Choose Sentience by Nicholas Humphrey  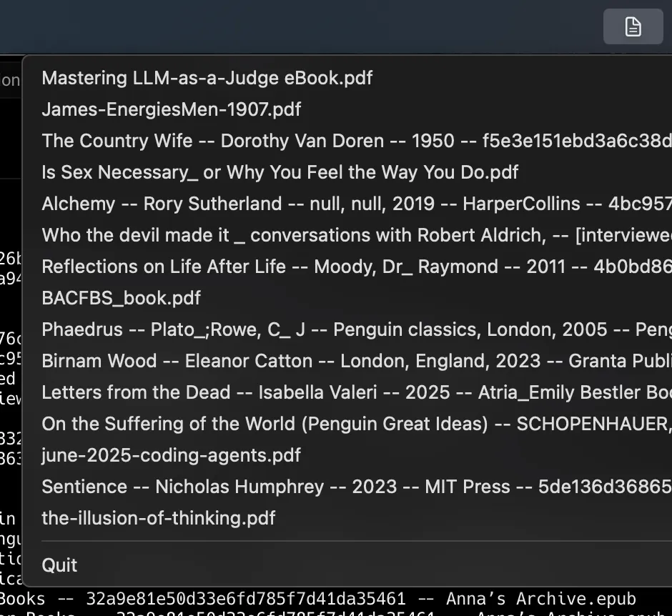pyautogui.click(x=348, y=487)
